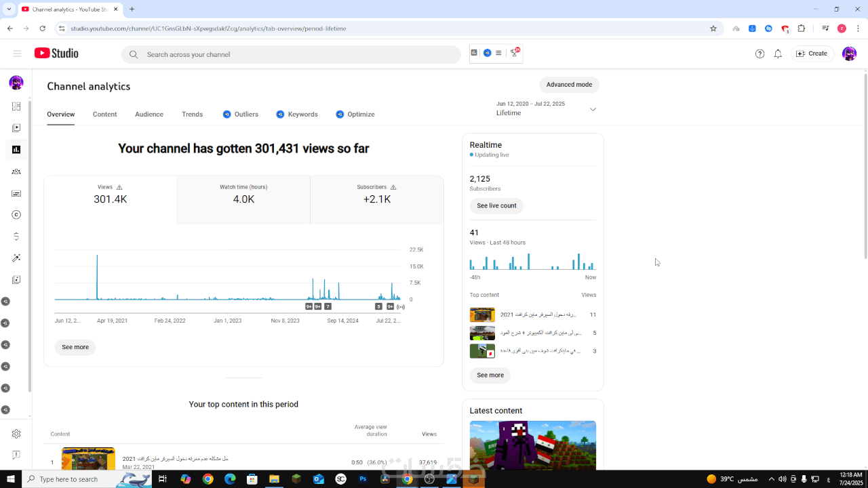Open Community icon in sidebar
This screenshot has height=488, width=868.
pos(16,171)
